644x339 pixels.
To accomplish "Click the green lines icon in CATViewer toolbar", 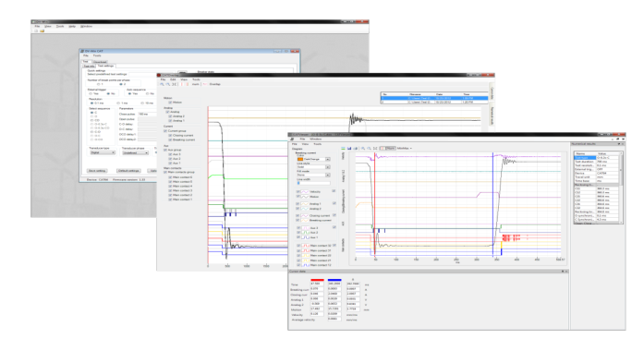I will (344, 148).
